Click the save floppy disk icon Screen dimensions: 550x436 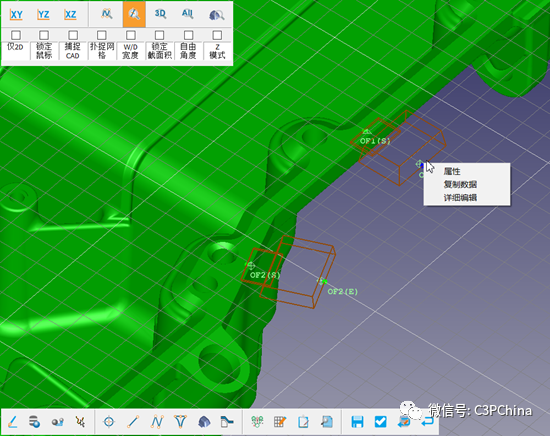pos(357,421)
